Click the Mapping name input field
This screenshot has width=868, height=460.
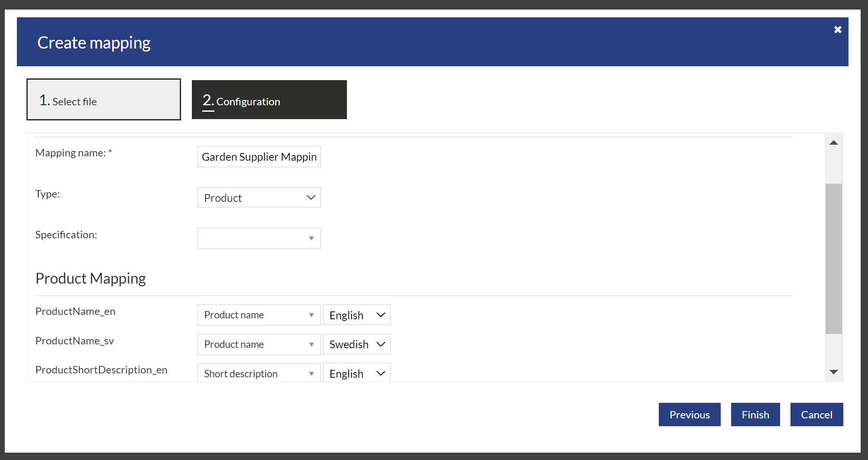pos(259,157)
